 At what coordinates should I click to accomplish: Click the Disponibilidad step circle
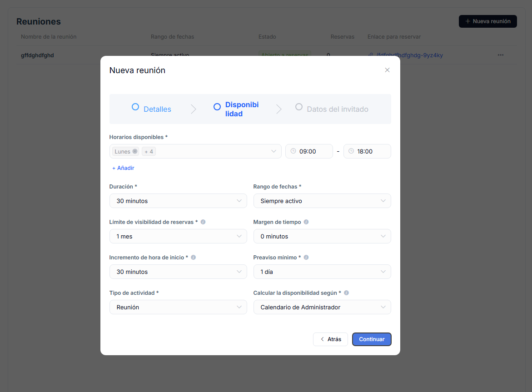click(x=217, y=107)
